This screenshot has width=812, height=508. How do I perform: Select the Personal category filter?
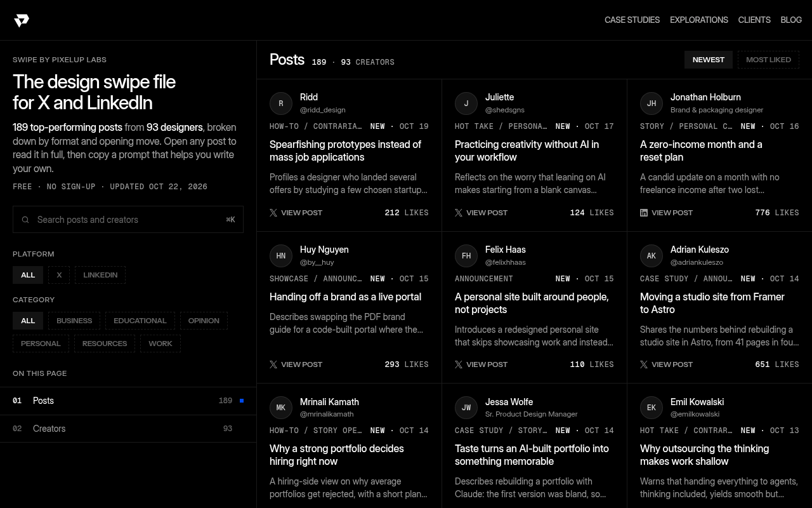(41, 344)
